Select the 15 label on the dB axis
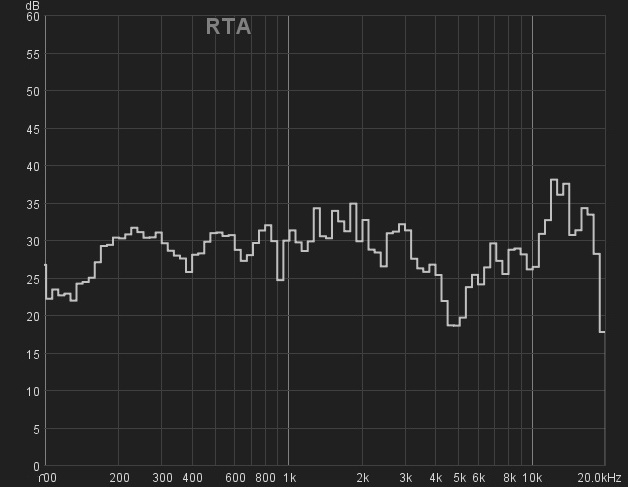The width and height of the screenshot is (628, 487). click(33, 354)
